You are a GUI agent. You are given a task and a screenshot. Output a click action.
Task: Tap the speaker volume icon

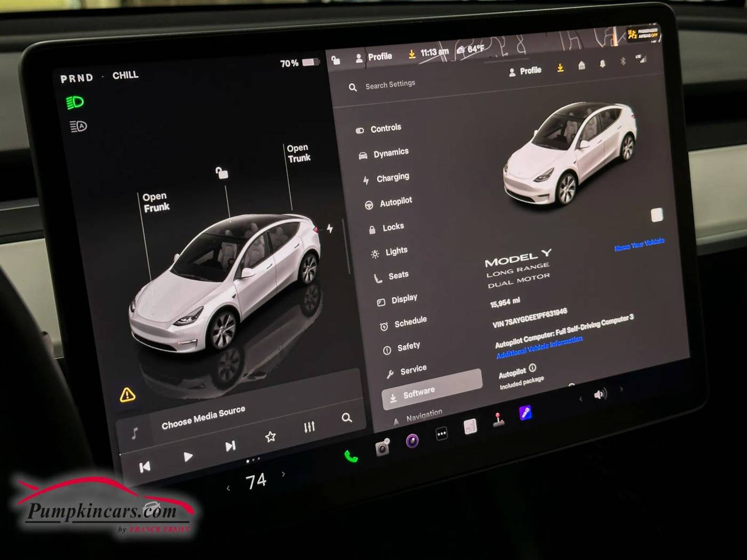pos(600,394)
